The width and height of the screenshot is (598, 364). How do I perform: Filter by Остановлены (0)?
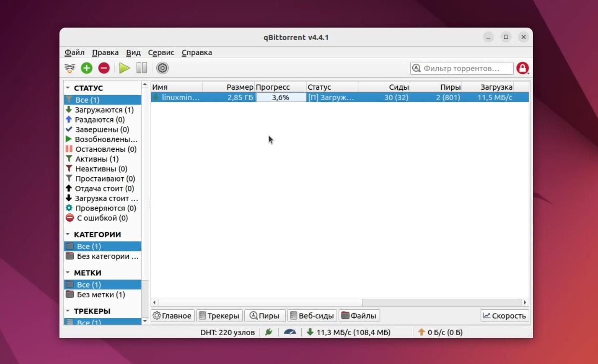click(103, 149)
